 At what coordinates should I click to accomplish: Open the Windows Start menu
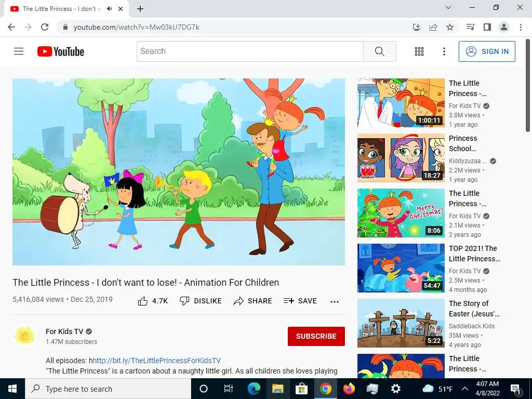pyautogui.click(x=12, y=389)
